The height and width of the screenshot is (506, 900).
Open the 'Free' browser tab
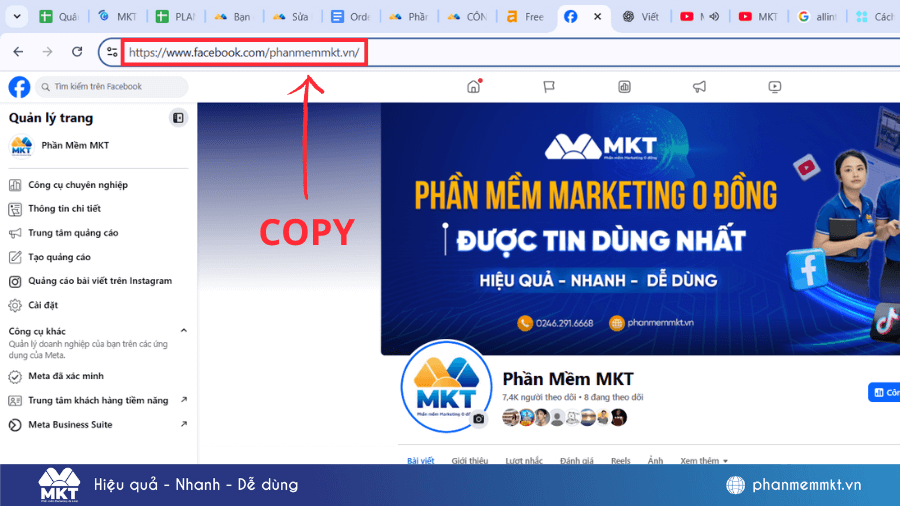(x=525, y=17)
